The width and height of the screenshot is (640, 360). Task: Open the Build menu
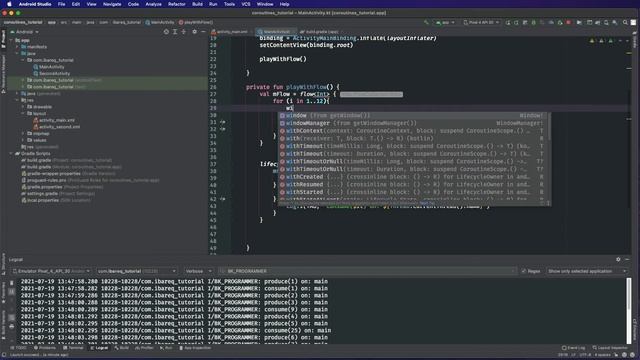(198, 4)
